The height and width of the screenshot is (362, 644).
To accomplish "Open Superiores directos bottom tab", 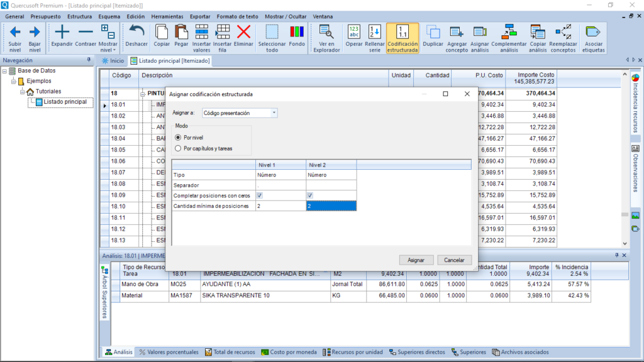I will click(x=417, y=352).
